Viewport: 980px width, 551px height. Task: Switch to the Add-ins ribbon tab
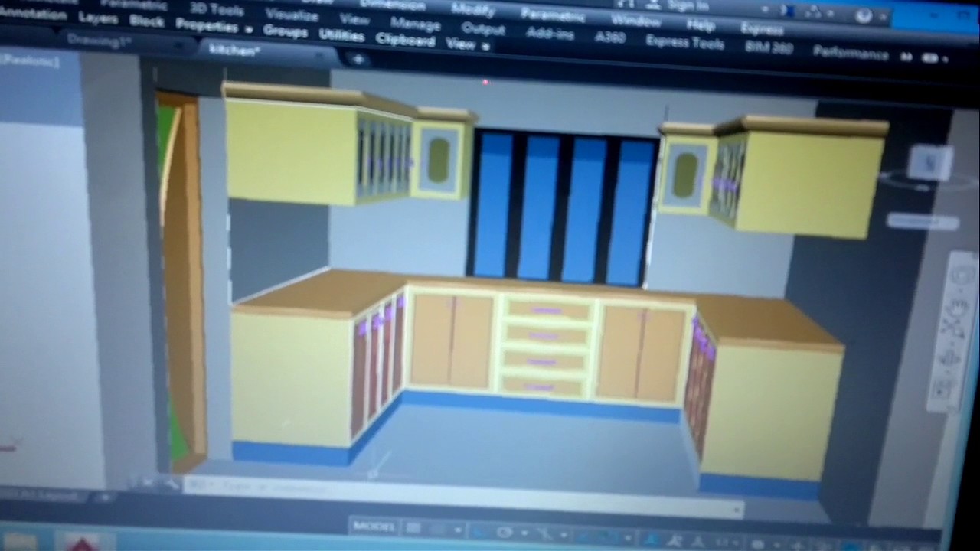pyautogui.click(x=550, y=34)
